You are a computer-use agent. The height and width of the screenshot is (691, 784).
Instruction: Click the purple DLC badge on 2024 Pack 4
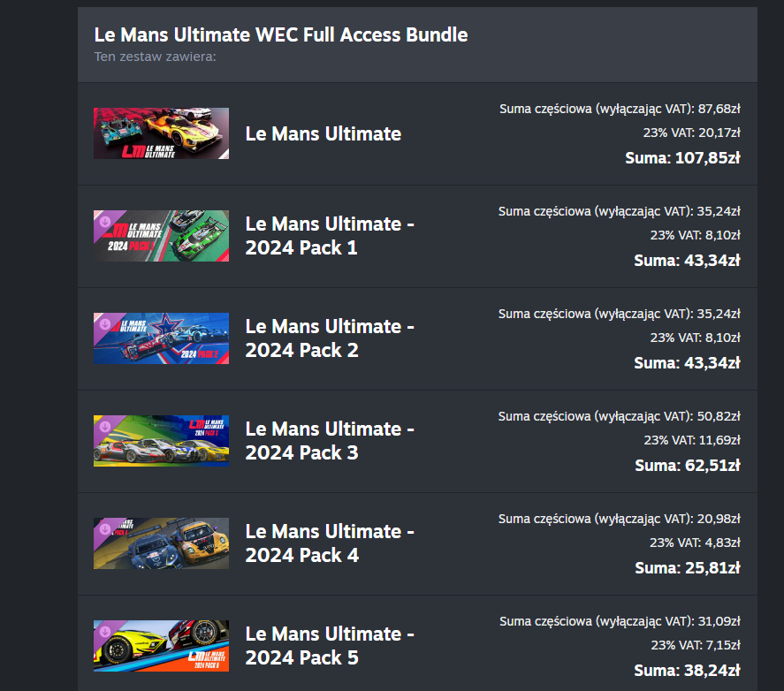coord(104,529)
